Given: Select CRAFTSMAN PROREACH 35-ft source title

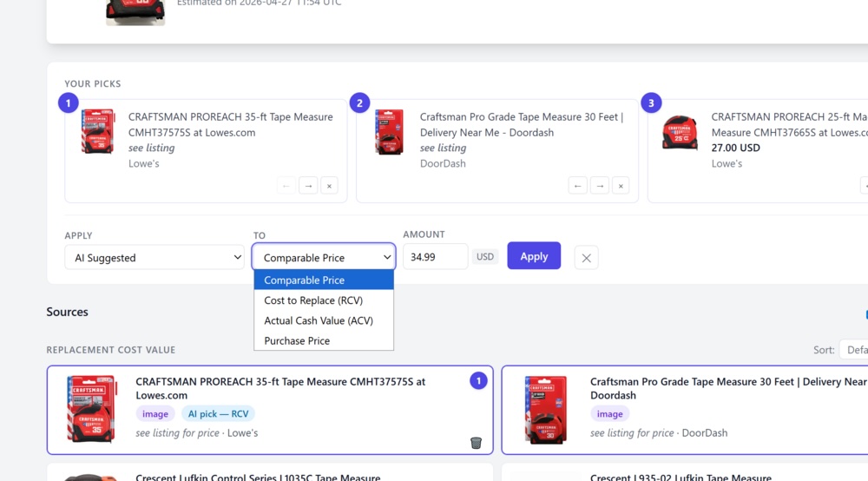Looking at the screenshot, I should point(280,389).
